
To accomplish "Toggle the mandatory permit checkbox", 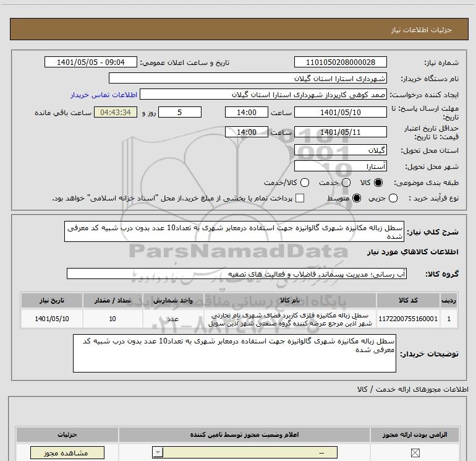I will pos(415,453).
